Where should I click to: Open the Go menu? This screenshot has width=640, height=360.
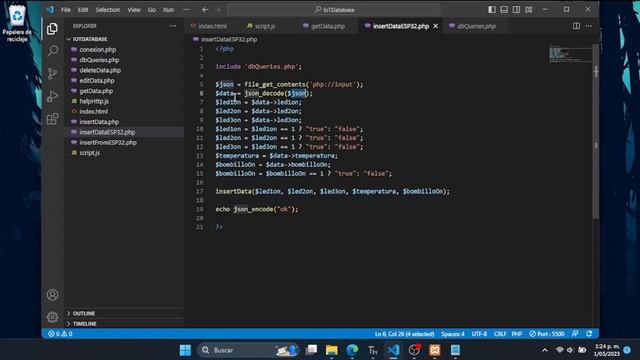coord(152,9)
